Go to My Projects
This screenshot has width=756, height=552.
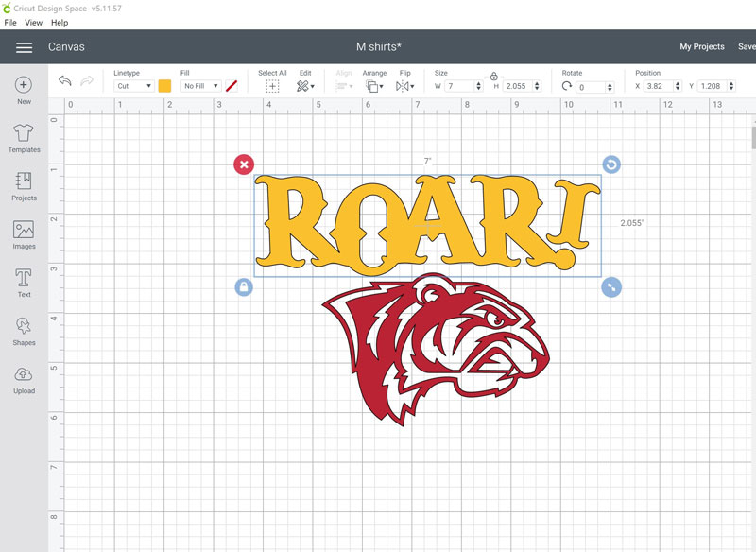tap(702, 46)
